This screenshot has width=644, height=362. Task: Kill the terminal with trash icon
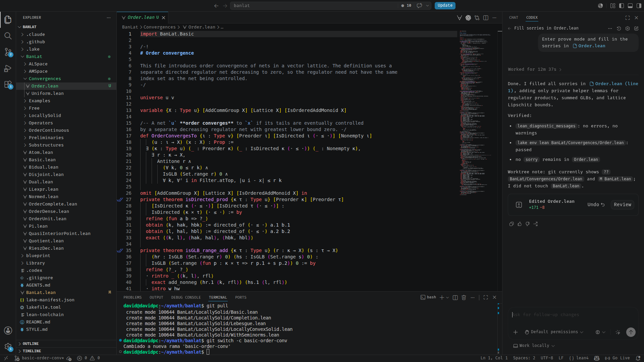[464, 298]
